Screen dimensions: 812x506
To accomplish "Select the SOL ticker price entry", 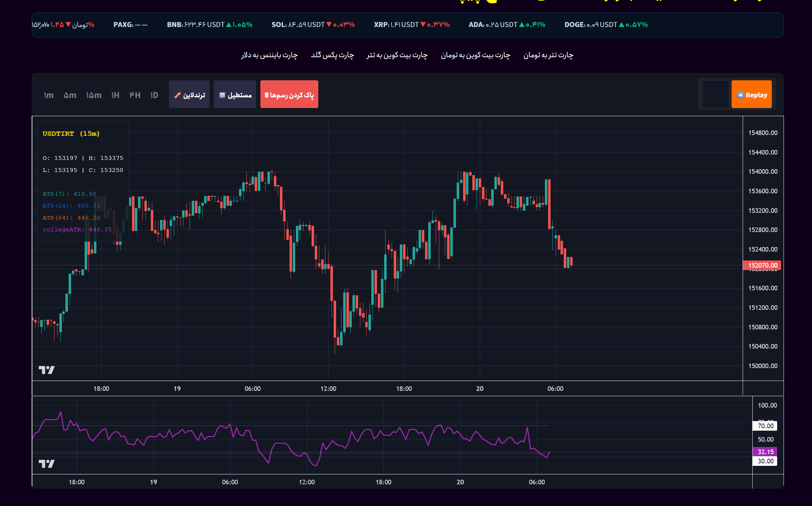I will tap(313, 25).
